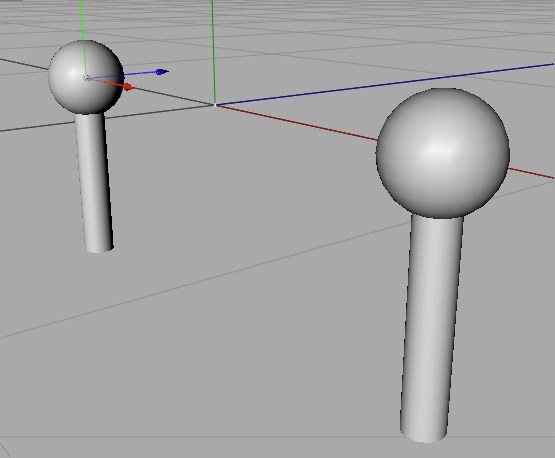The width and height of the screenshot is (555, 458).
Task: Click the long red world X-axis line
Action: click(297, 122)
